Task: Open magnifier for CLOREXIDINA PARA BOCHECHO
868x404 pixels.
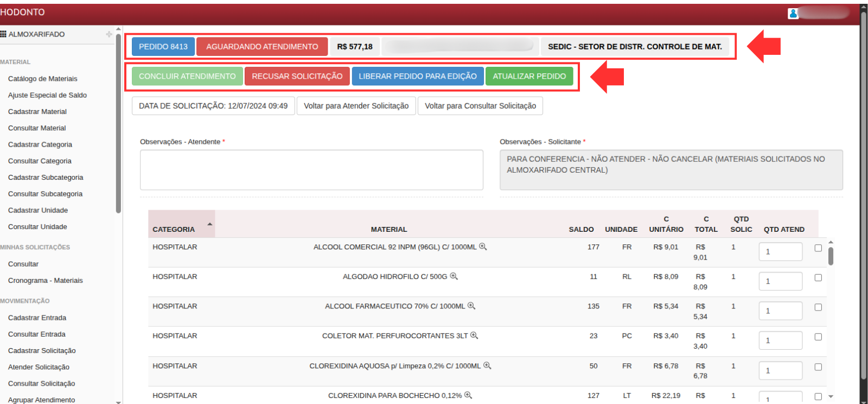Action: point(468,395)
